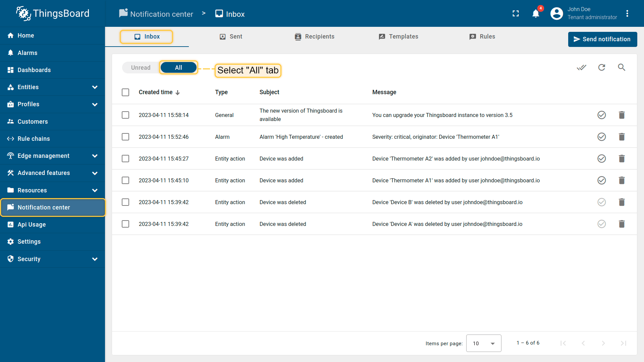The height and width of the screenshot is (362, 644).
Task: Select the 'Thermometer A2' notification checkbox
Action: (x=125, y=159)
